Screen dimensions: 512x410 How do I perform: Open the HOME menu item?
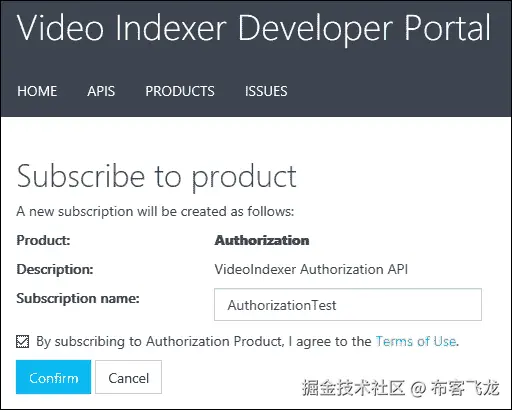37,91
